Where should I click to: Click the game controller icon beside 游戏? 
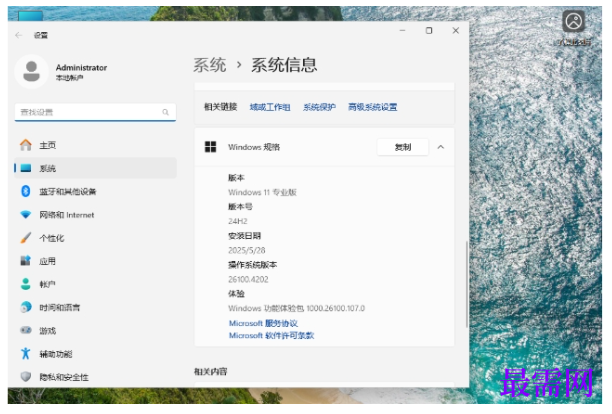(x=26, y=330)
